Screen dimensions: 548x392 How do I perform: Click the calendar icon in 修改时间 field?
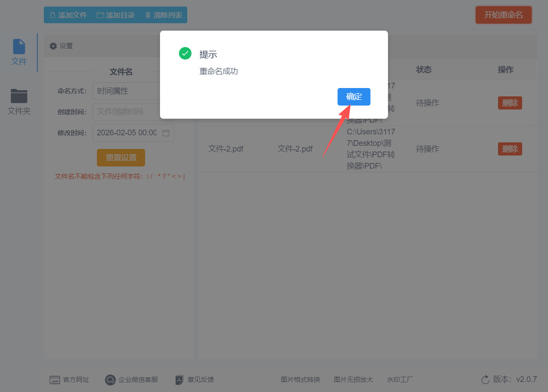coord(166,133)
